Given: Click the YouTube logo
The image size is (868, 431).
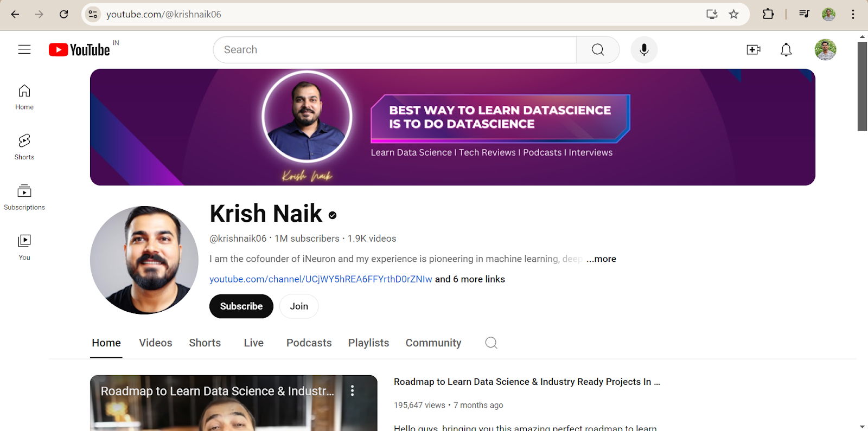Looking at the screenshot, I should 80,50.
